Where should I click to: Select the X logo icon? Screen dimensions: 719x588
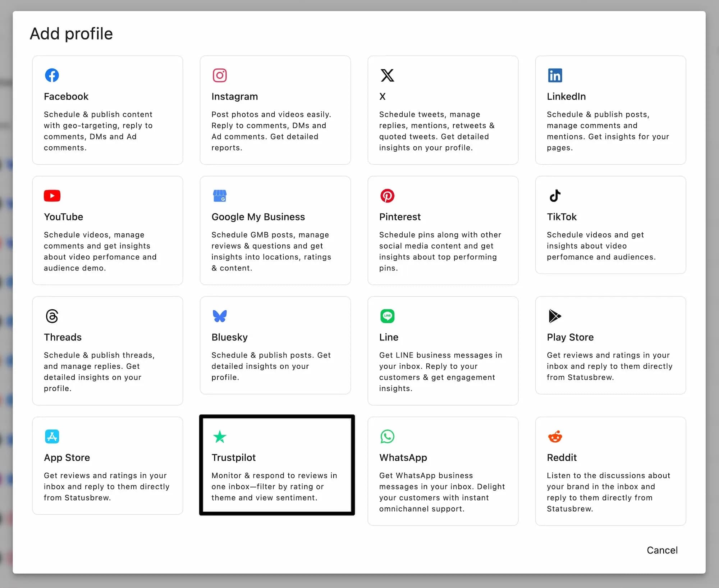(387, 76)
